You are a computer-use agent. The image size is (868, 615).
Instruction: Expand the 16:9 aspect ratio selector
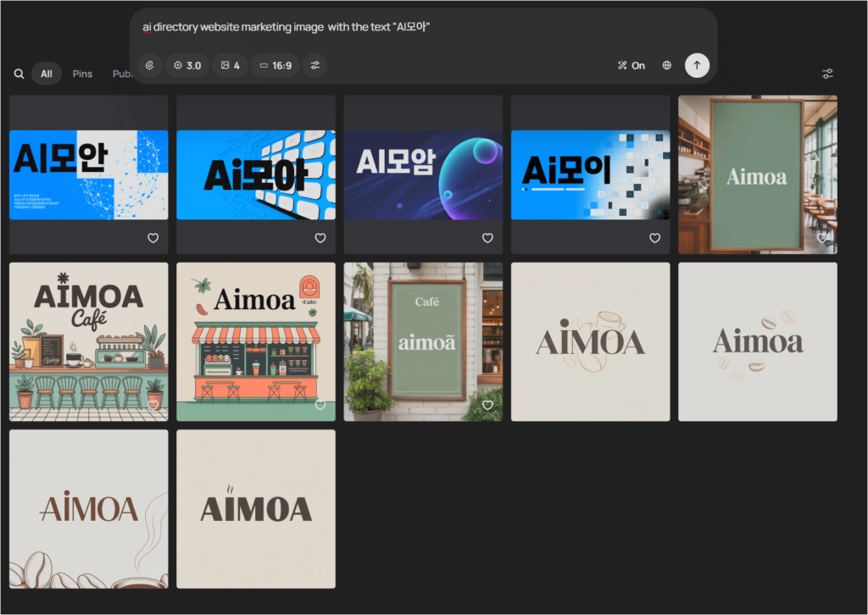tap(275, 65)
